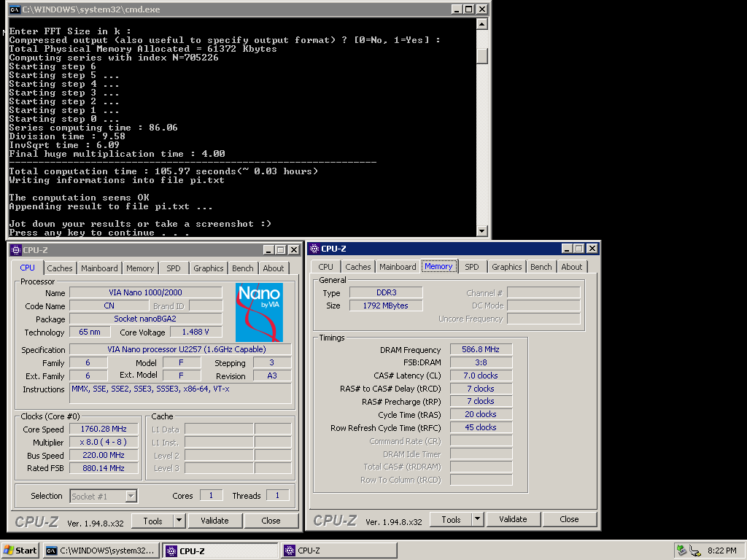Click the Total computation time line in cmd

[163, 171]
